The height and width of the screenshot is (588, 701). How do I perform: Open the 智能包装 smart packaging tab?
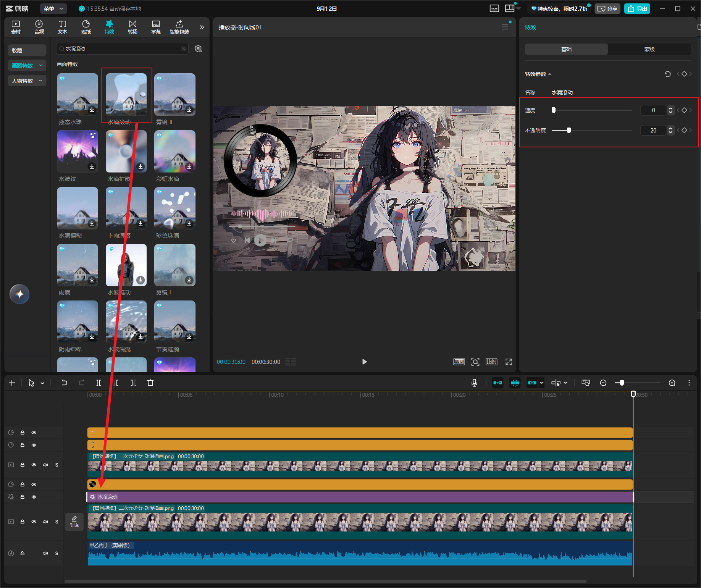(x=179, y=27)
